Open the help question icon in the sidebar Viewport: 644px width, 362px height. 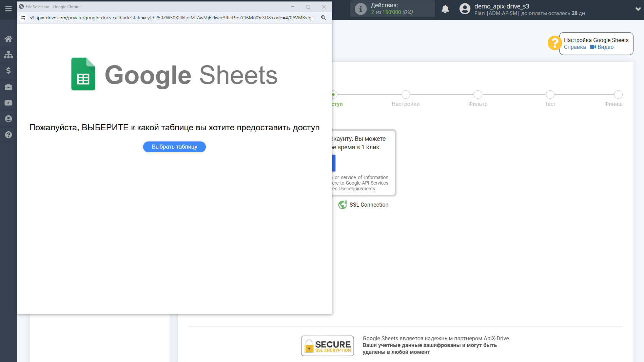8,135
